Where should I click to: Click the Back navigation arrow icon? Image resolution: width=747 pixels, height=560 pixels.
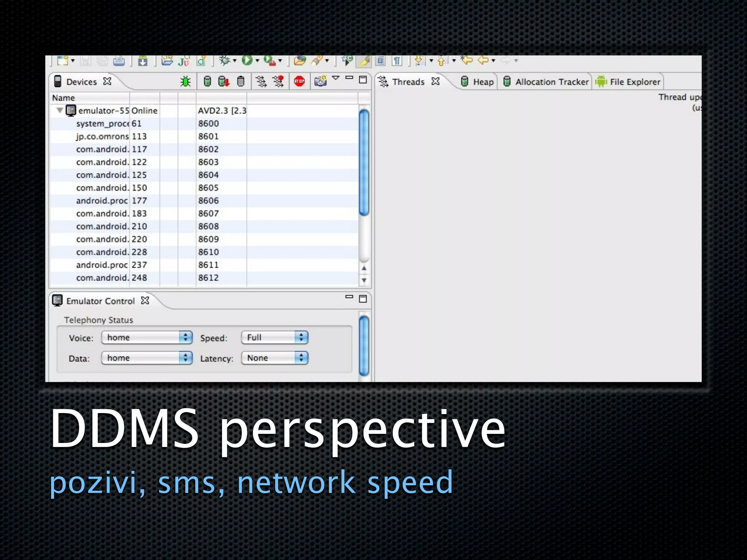tap(484, 60)
